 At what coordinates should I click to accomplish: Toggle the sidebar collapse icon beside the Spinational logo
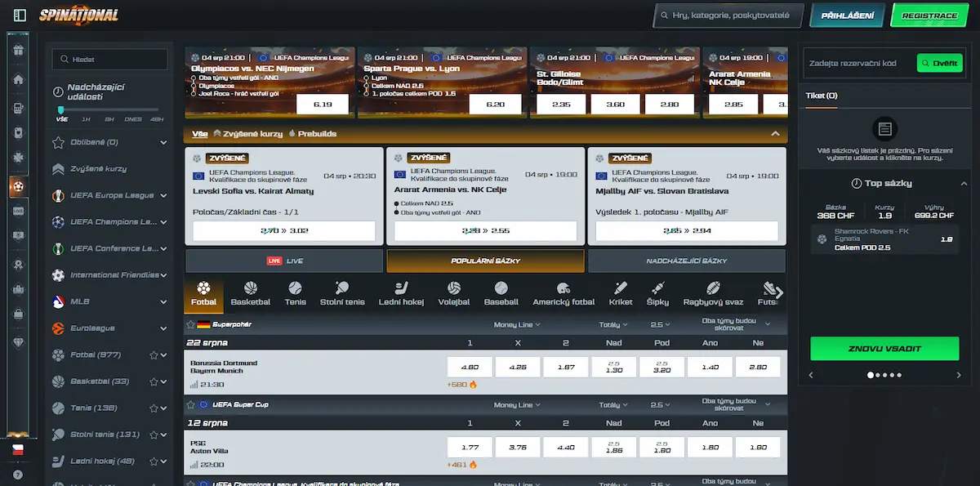(20, 15)
